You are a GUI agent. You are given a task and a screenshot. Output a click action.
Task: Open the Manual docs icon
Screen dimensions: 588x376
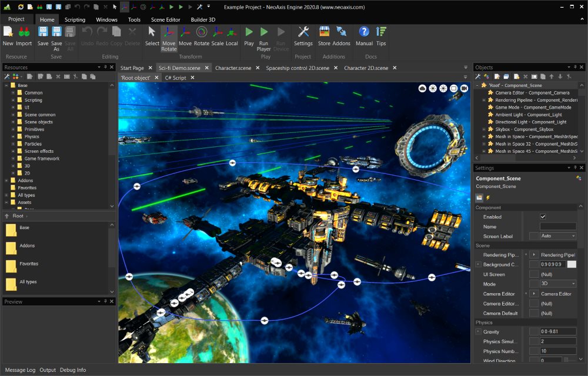pos(364,32)
